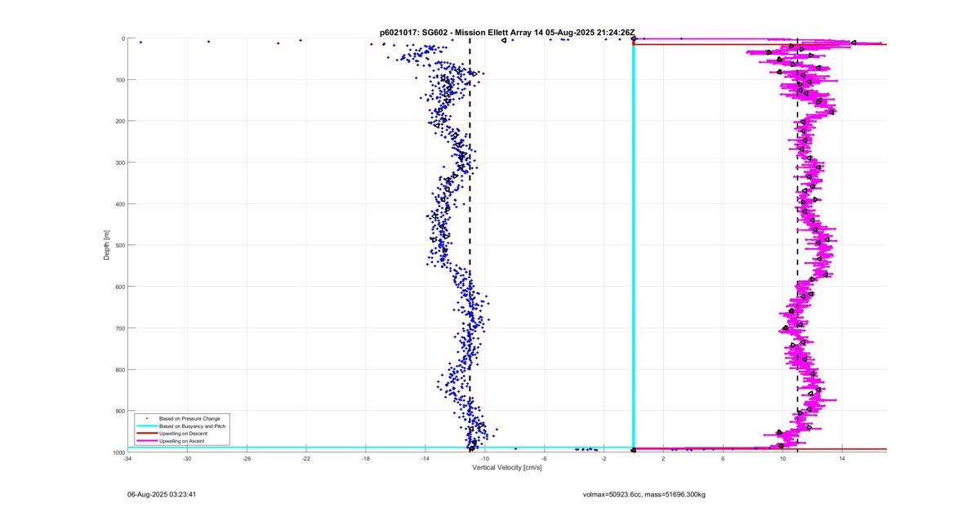Click the velocity axis tick label -22
This screenshot has width=980, height=508.
point(306,459)
